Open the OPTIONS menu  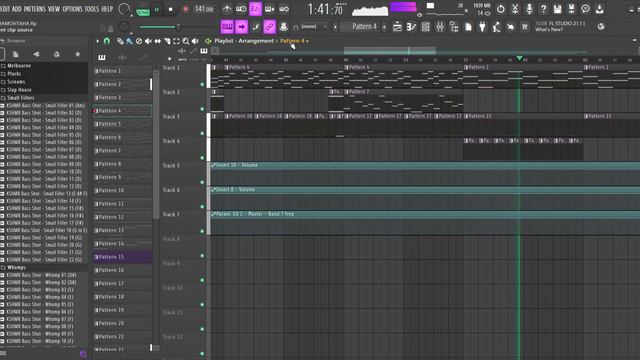pyautogui.click(x=72, y=9)
